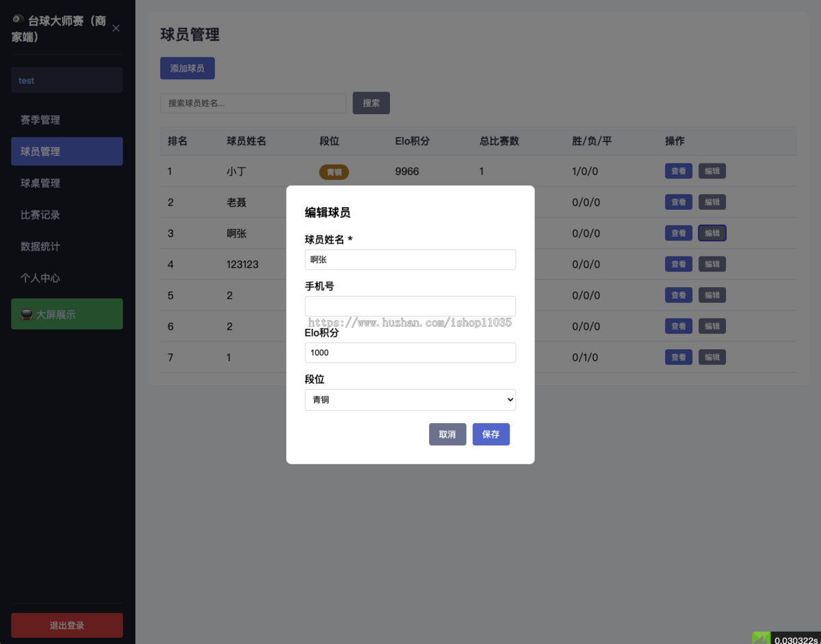Screen dimensions: 821x644
Task: Select 球员管理 sidebar item
Action: [67, 151]
